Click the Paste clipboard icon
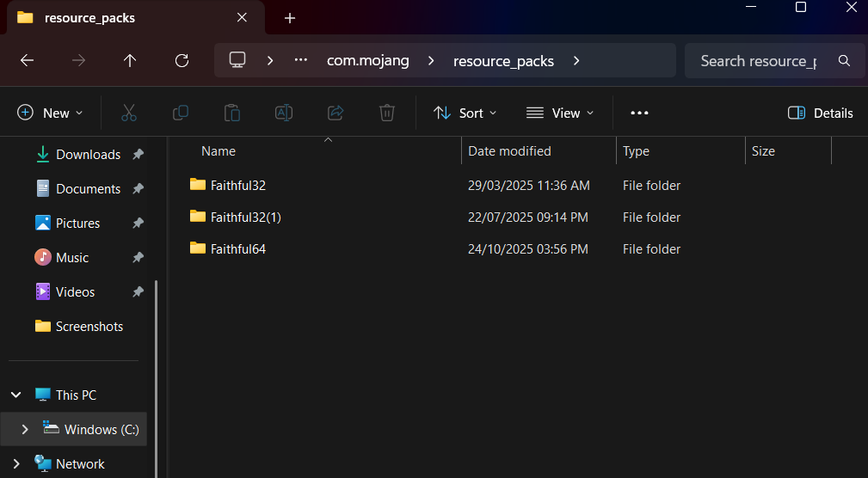 (231, 113)
